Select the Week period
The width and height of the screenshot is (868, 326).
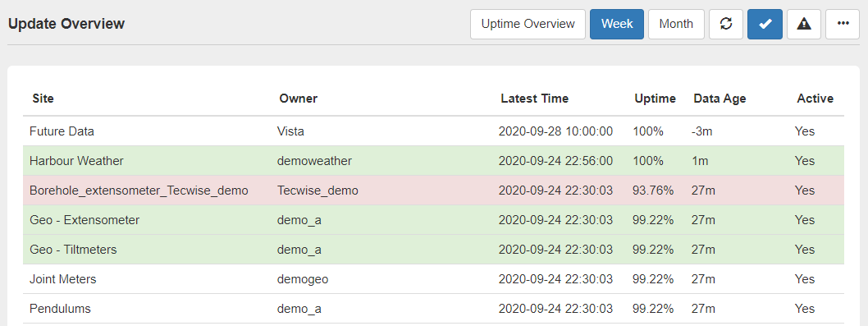point(617,25)
